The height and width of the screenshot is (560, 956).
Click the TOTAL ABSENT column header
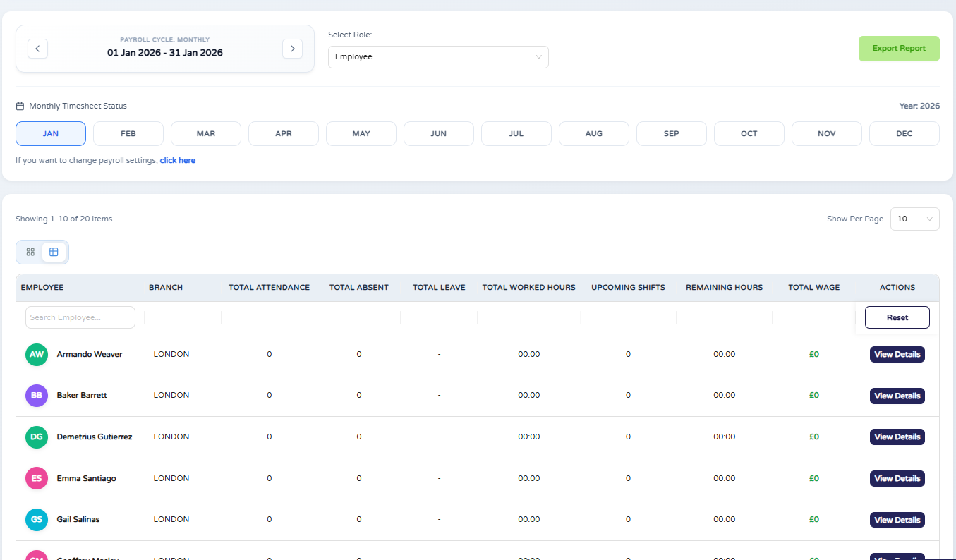coord(359,288)
